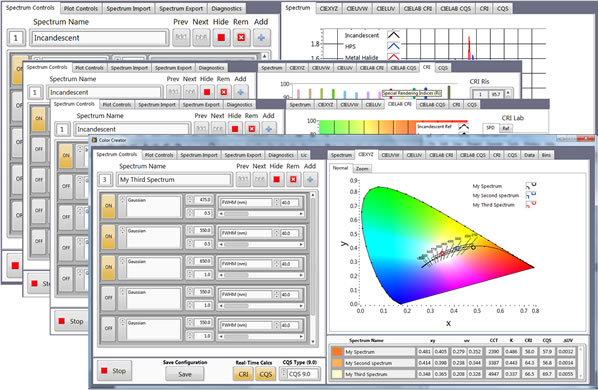
Task: Click HPS legend line icon in Spectrum plot
Action: pyautogui.click(x=394, y=46)
